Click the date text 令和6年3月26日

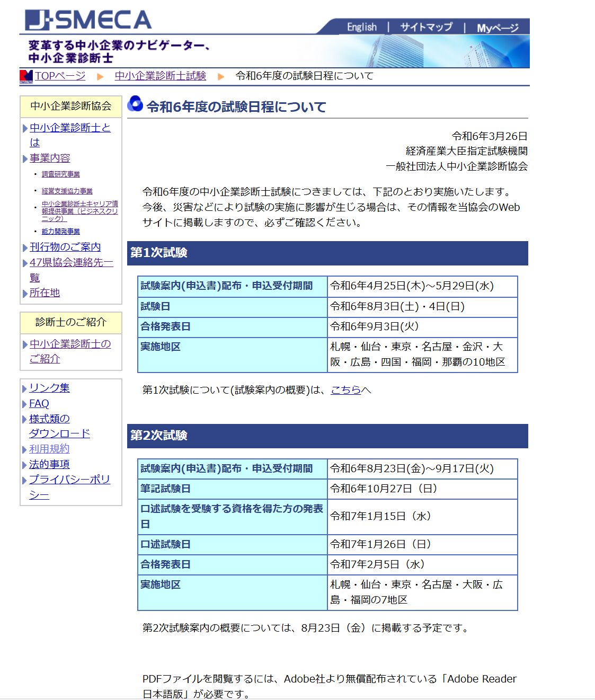click(490, 136)
